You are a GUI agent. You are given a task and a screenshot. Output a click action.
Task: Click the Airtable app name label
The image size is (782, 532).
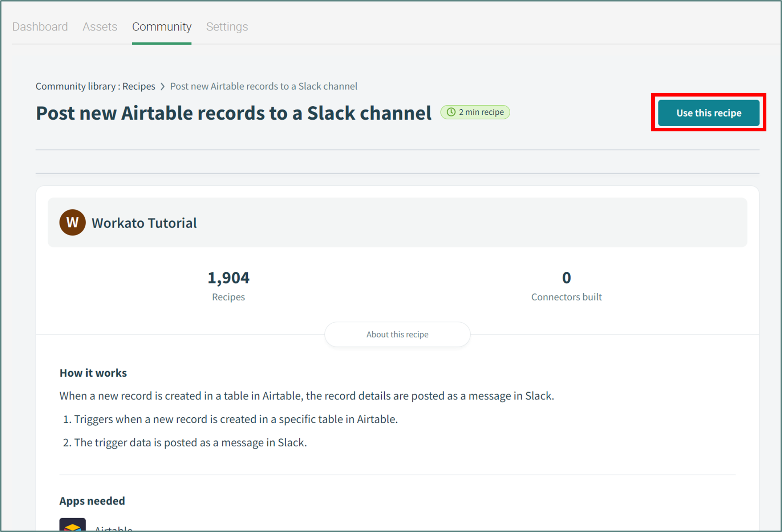(x=113, y=528)
